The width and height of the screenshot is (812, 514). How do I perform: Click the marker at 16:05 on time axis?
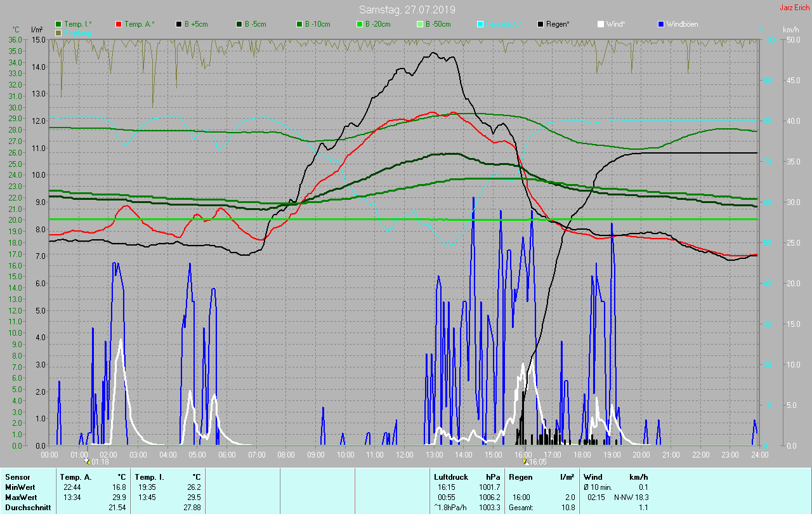[x=525, y=462]
